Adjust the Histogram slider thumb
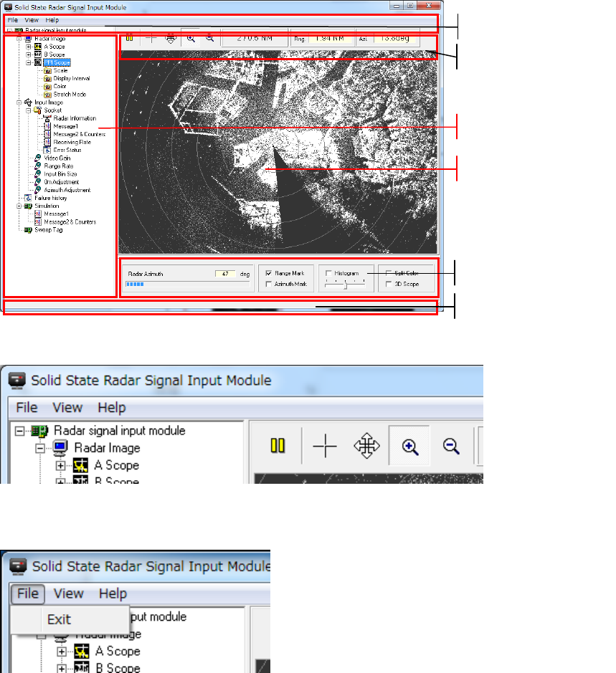The height and width of the screenshot is (673, 616). [345, 285]
